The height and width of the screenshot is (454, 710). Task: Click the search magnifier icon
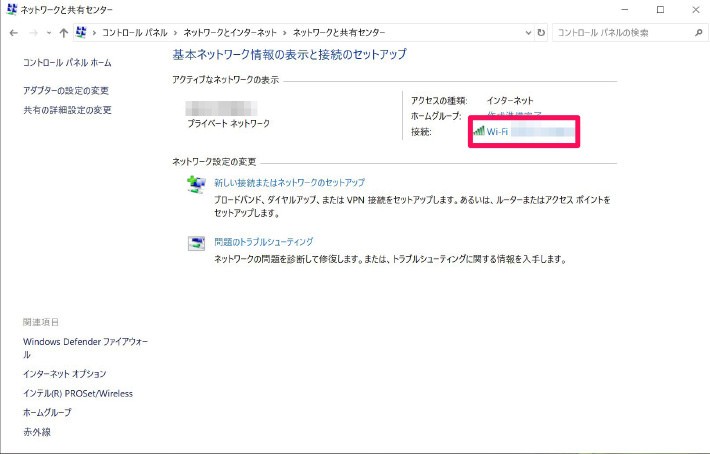click(x=699, y=33)
